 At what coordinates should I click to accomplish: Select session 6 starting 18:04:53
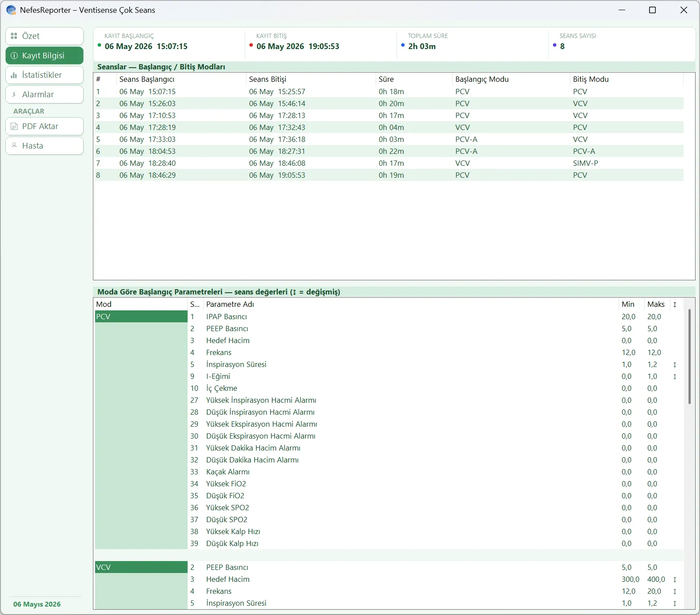coord(389,151)
